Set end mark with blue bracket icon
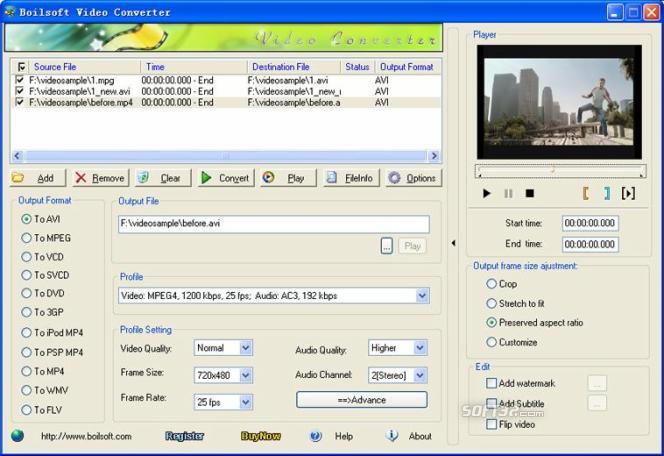This screenshot has width=664, height=456. click(x=607, y=193)
